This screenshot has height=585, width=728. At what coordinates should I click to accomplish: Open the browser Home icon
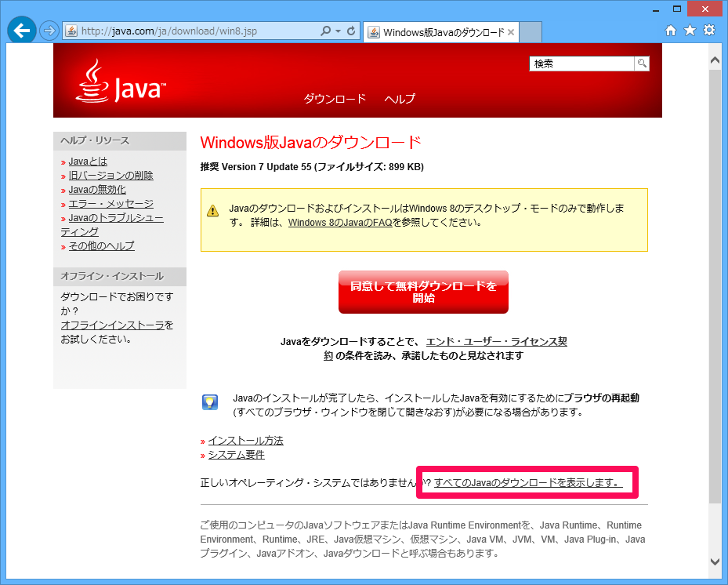[671, 31]
